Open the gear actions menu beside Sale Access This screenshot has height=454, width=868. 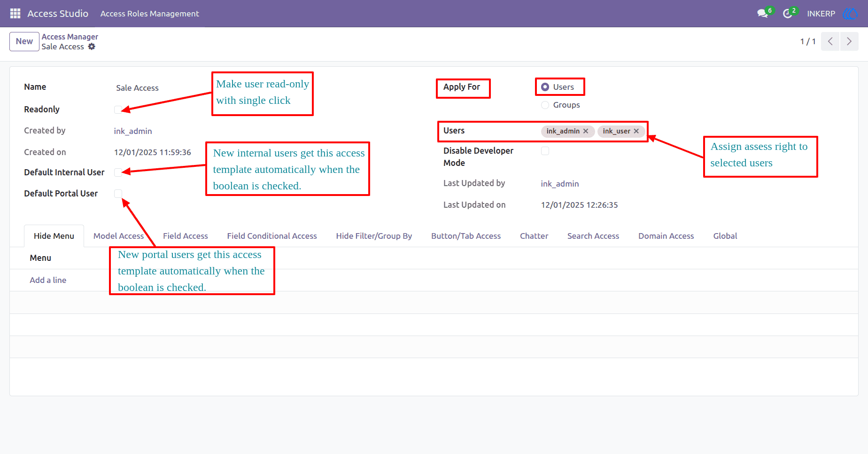click(x=92, y=47)
